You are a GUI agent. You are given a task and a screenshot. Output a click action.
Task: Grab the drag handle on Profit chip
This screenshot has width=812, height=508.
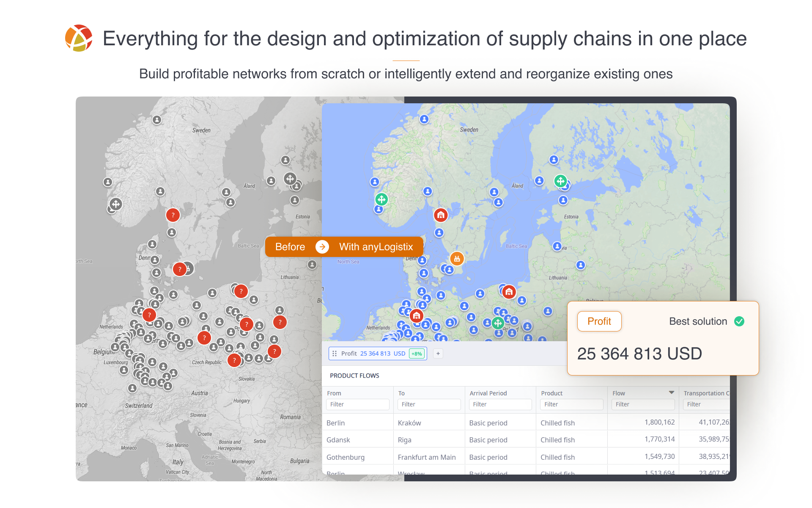tap(335, 353)
